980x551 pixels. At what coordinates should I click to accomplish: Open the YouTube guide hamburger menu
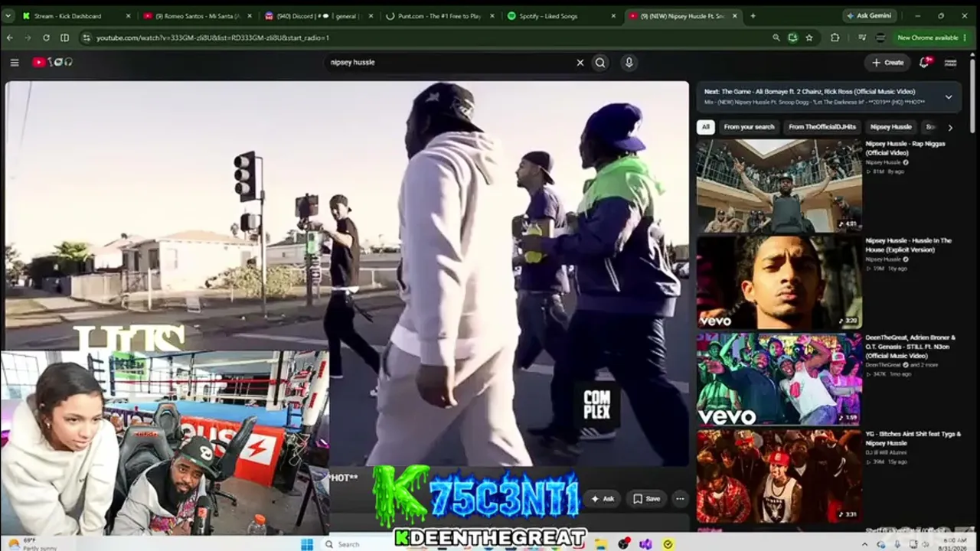click(15, 63)
